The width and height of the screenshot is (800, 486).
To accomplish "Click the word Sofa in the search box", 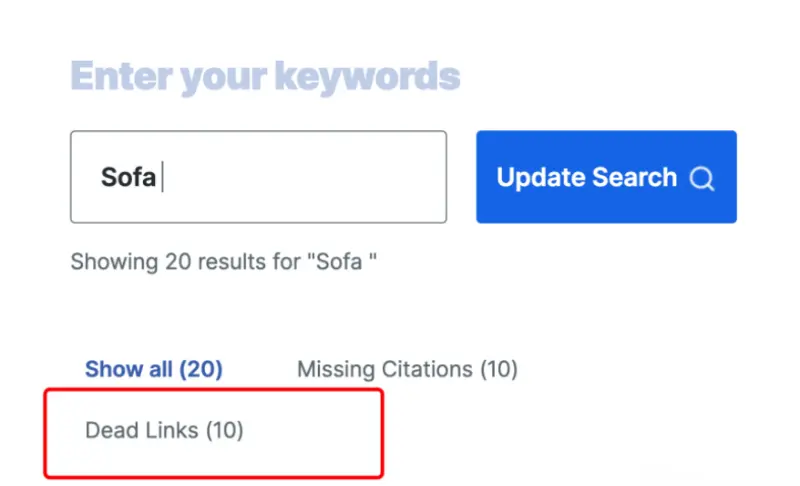I will coord(128,178).
